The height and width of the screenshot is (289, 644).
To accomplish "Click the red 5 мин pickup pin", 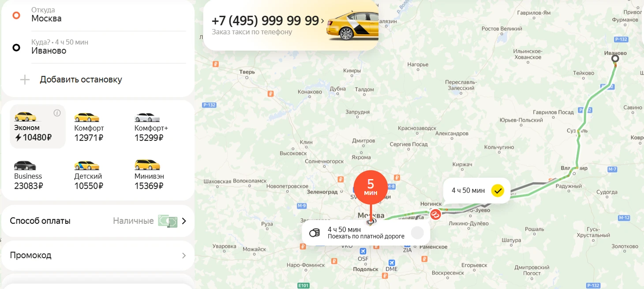I will 371,187.
